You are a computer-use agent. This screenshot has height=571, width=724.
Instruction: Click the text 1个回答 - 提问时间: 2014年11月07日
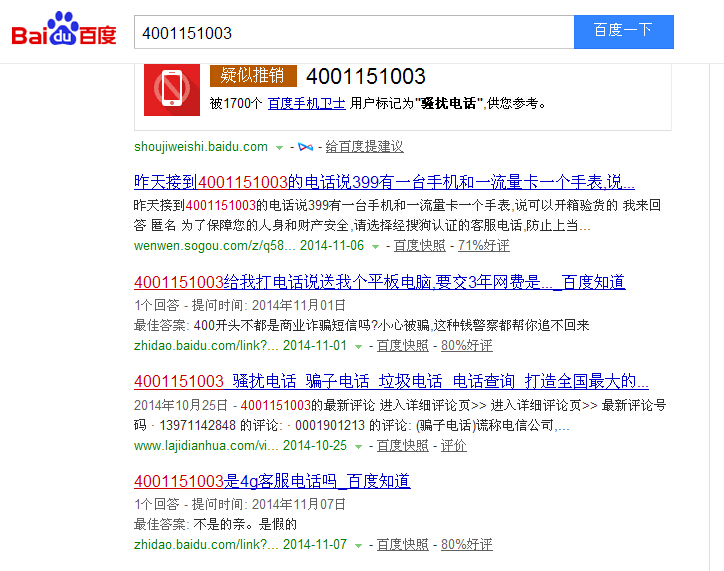point(240,504)
